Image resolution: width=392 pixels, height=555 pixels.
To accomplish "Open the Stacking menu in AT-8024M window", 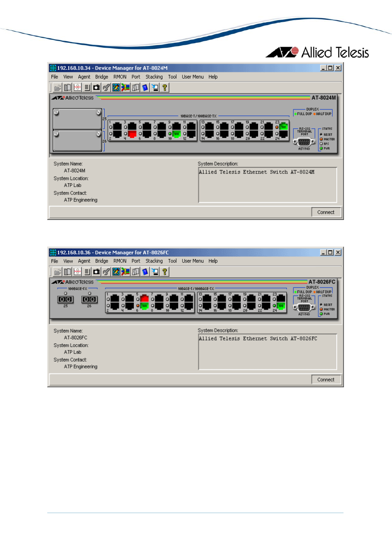I will pyautogui.click(x=154, y=77).
